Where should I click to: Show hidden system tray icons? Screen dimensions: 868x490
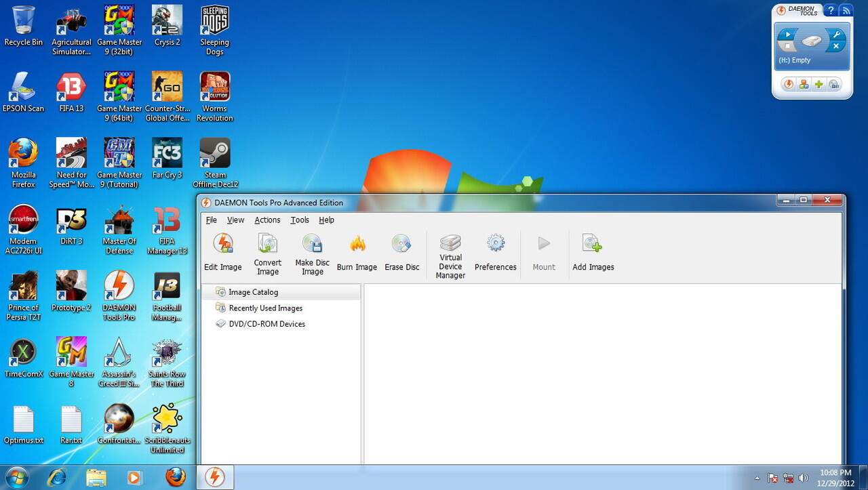point(757,478)
